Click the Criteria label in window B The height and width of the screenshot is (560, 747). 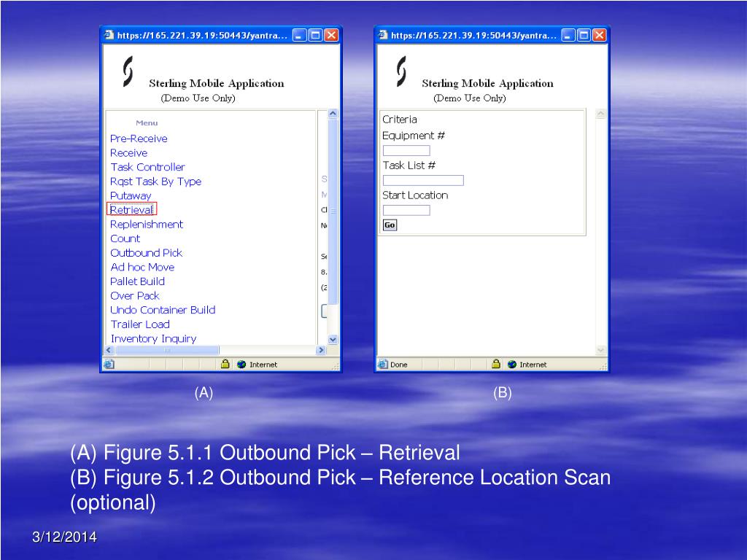click(x=400, y=119)
